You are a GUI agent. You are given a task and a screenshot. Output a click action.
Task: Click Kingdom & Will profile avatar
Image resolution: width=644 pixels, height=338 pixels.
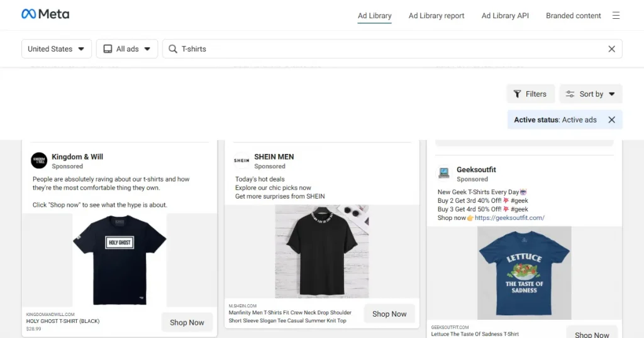point(40,160)
